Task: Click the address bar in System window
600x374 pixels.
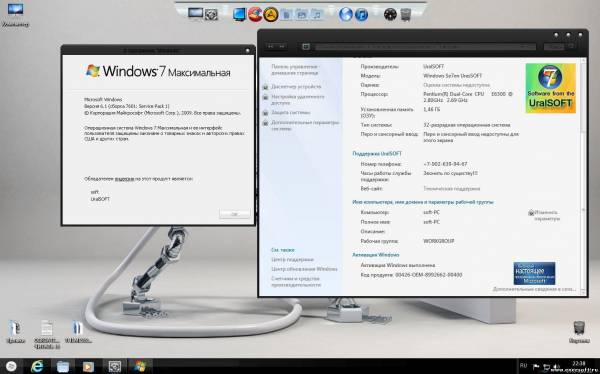Action: (425, 47)
